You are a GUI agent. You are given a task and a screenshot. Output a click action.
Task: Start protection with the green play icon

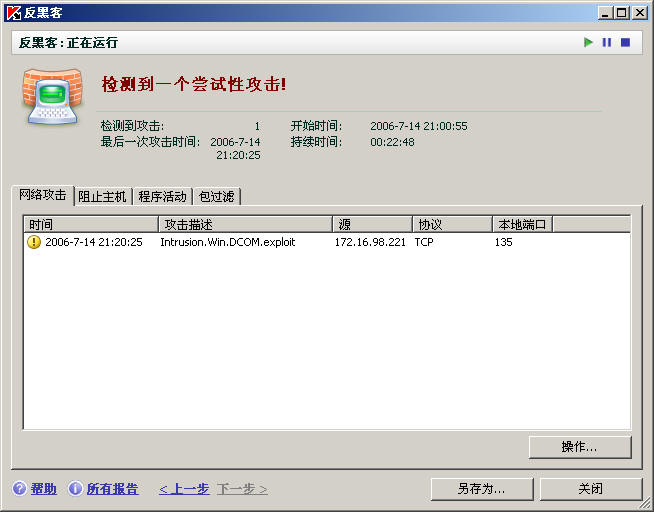point(588,42)
